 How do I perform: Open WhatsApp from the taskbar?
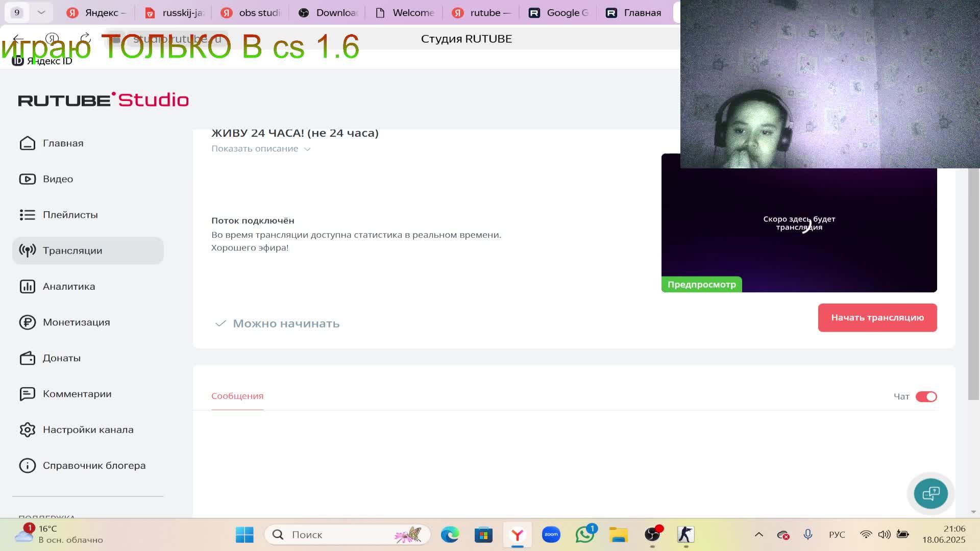[x=585, y=535]
